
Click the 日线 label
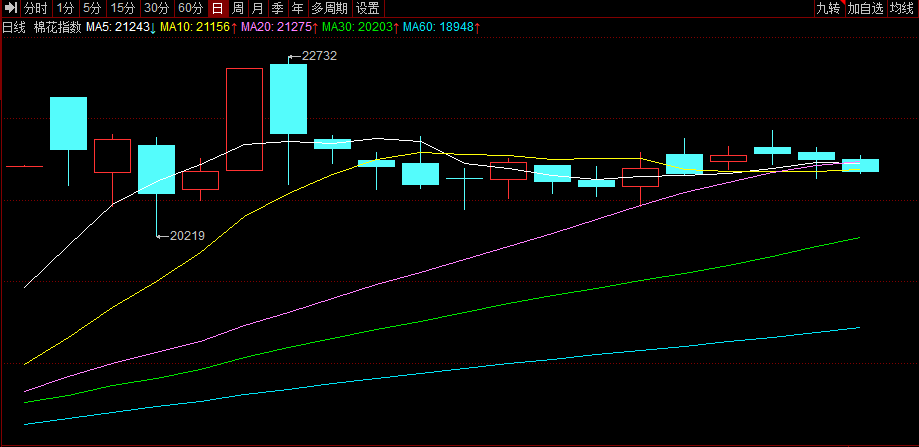pos(15,27)
